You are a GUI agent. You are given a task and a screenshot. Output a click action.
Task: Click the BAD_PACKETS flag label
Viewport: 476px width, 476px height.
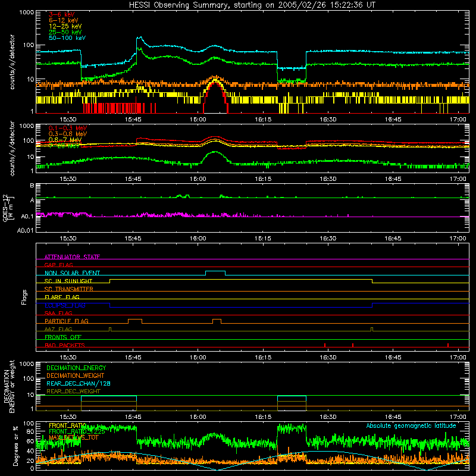(x=65, y=345)
